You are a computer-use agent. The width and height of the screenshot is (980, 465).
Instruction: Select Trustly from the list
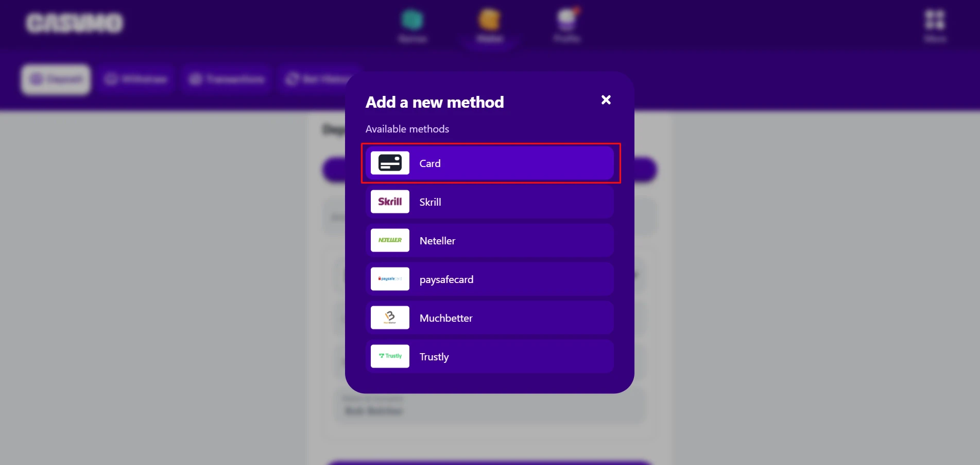coord(490,357)
